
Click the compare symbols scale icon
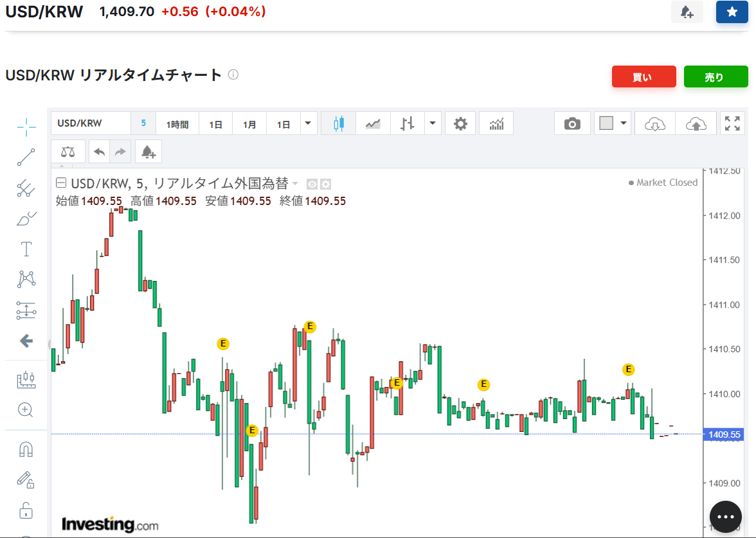coord(67,152)
